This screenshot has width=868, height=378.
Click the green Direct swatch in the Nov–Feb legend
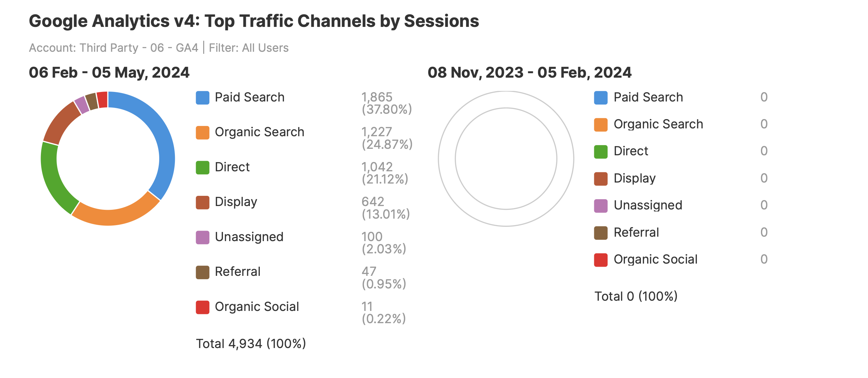point(601,152)
